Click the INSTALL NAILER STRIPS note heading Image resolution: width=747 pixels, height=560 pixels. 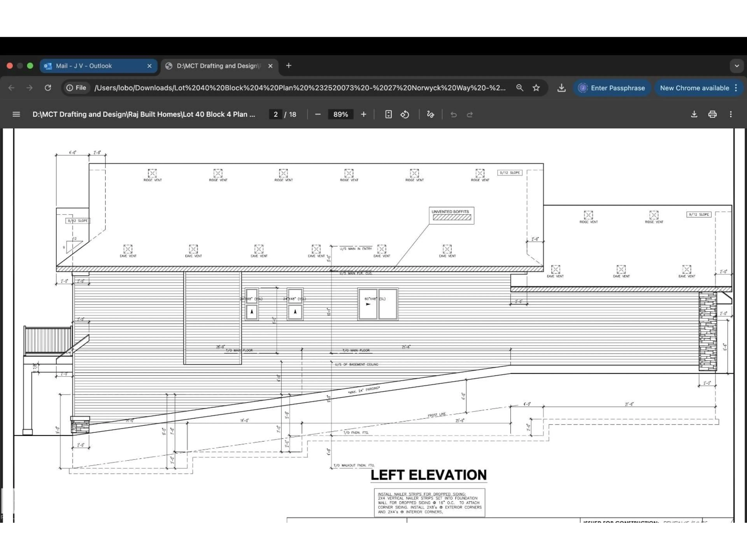(x=422, y=494)
